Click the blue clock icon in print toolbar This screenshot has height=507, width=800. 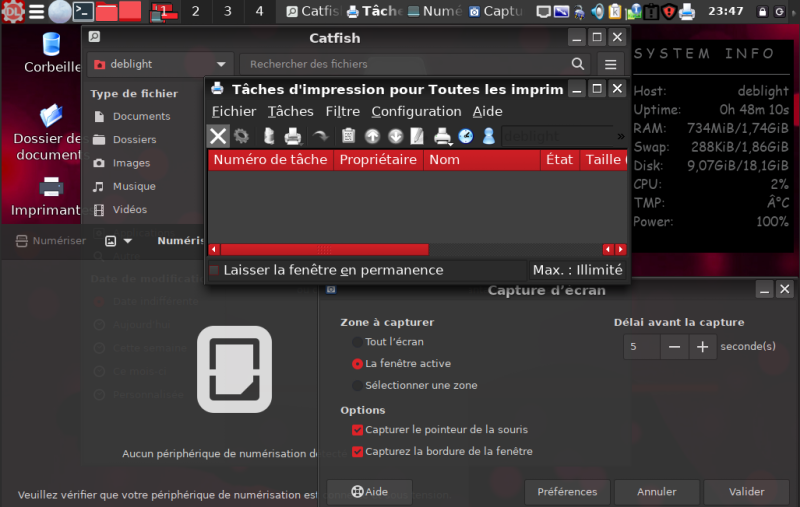tap(466, 136)
